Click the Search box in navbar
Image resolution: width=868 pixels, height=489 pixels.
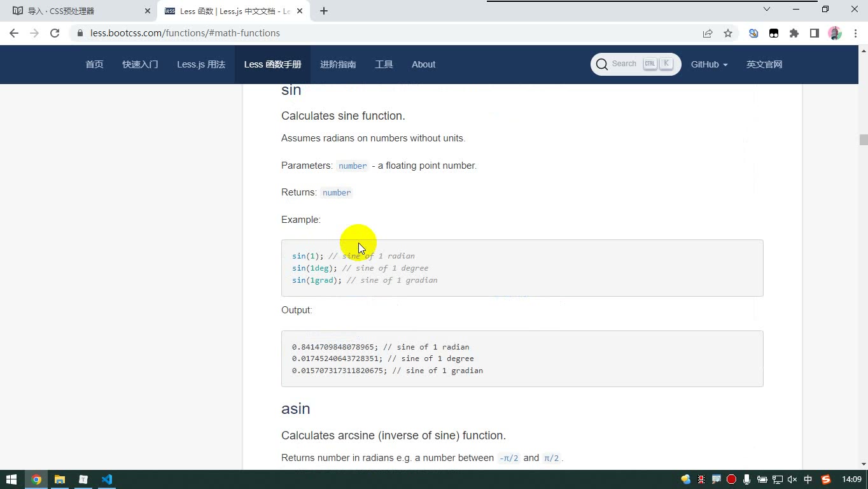(x=636, y=64)
